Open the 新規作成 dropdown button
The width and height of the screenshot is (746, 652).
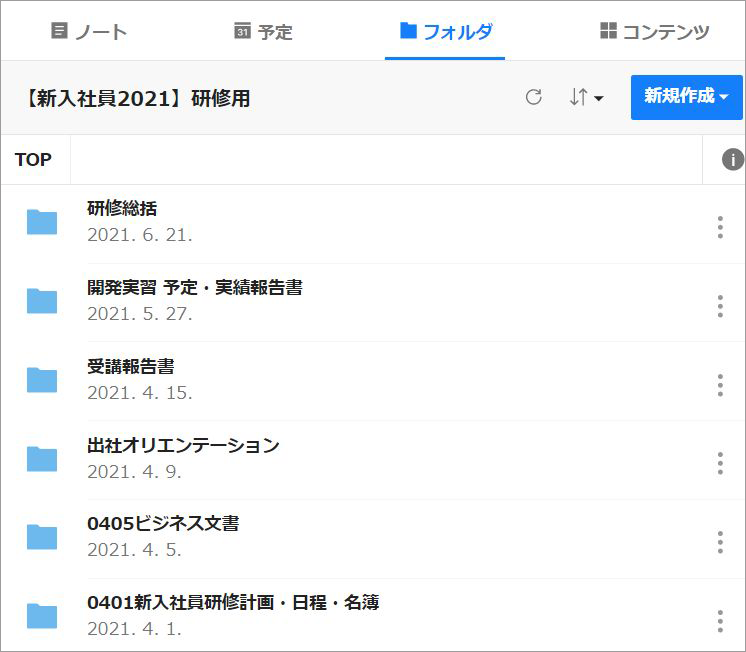(686, 96)
